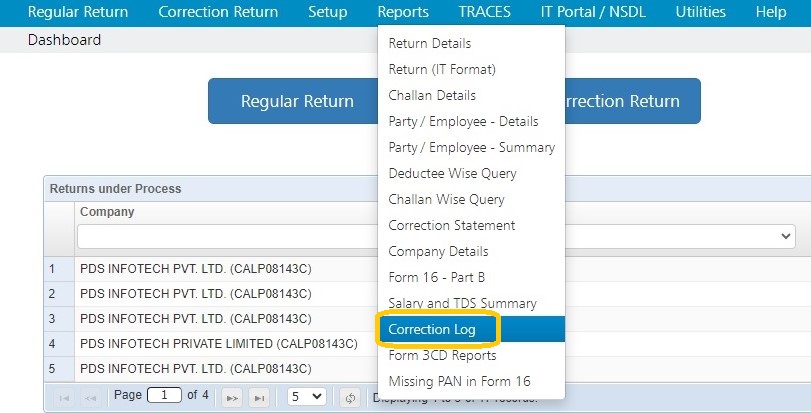This screenshot has height=413, width=811.
Task: Choose Correction Statement report
Action: [x=452, y=225]
